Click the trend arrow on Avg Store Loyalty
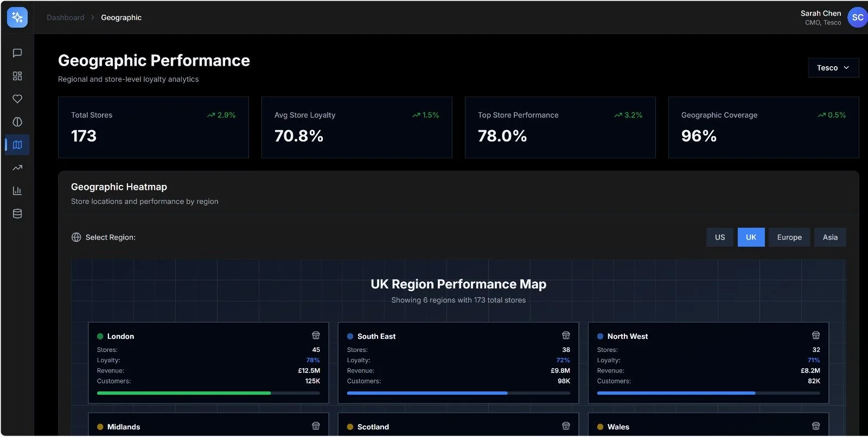 tap(416, 115)
